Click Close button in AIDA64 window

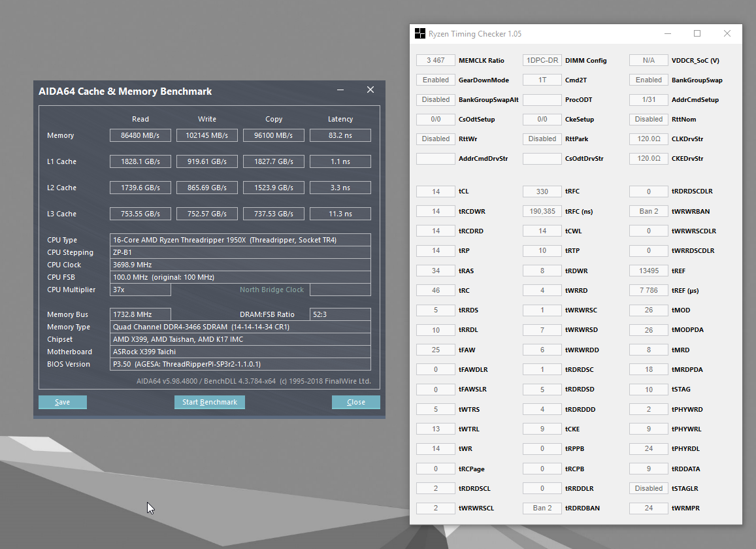pos(356,402)
